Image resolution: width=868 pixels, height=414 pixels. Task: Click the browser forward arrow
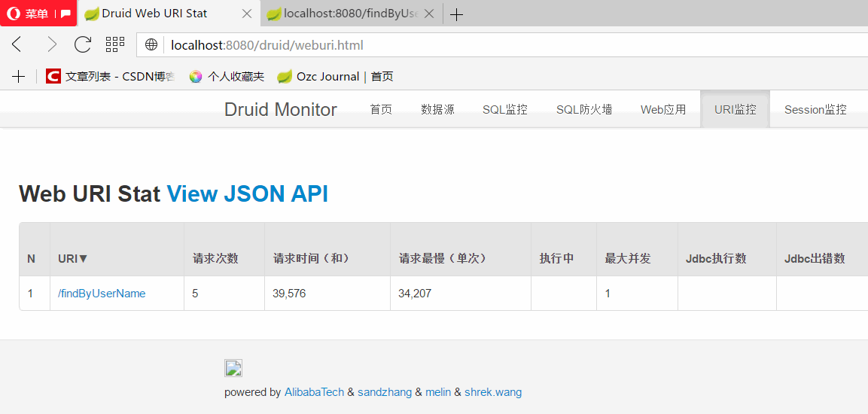51,44
